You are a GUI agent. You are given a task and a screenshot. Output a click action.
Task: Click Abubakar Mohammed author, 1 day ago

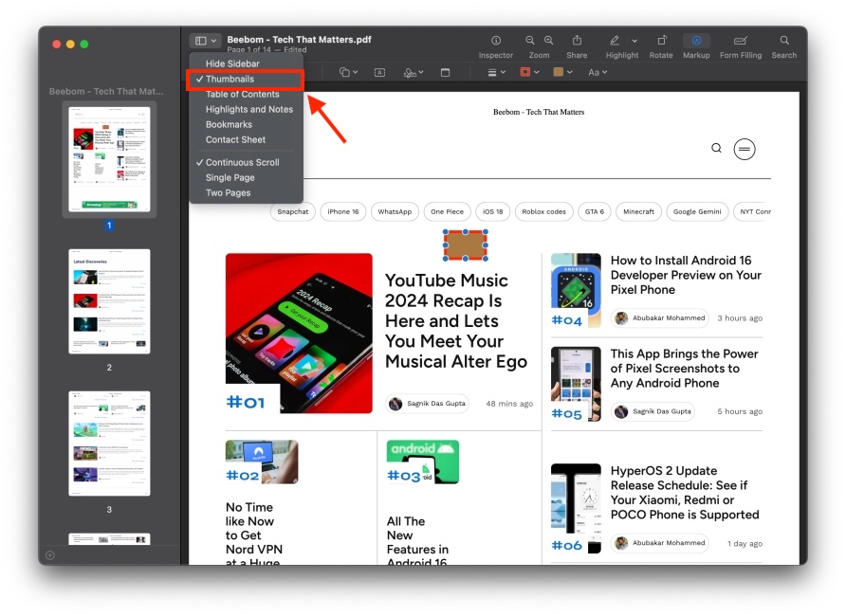coord(660,543)
